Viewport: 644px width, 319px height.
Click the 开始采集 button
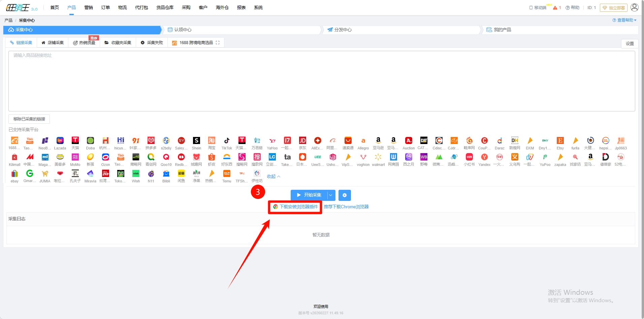click(309, 195)
